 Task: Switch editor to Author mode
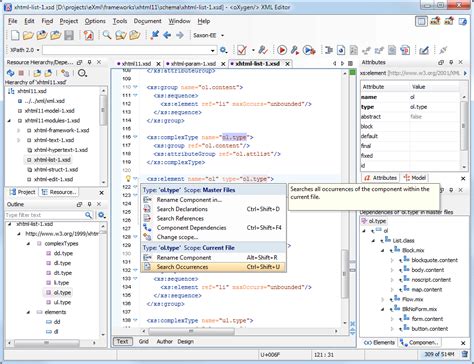(x=164, y=341)
